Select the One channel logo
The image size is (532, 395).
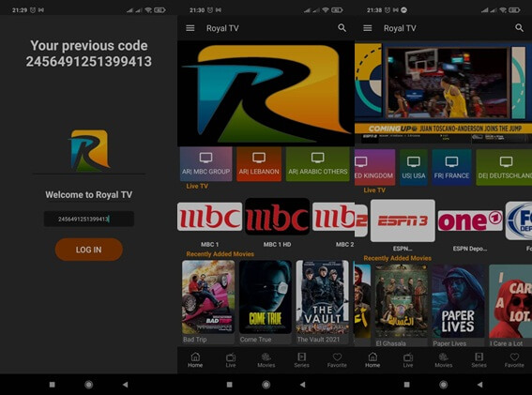point(470,220)
